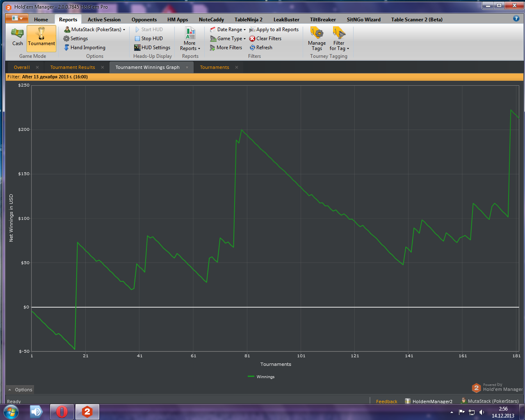This screenshot has width=525, height=420.
Task: Click the Hold'em Manager logo
Action: tap(497, 388)
